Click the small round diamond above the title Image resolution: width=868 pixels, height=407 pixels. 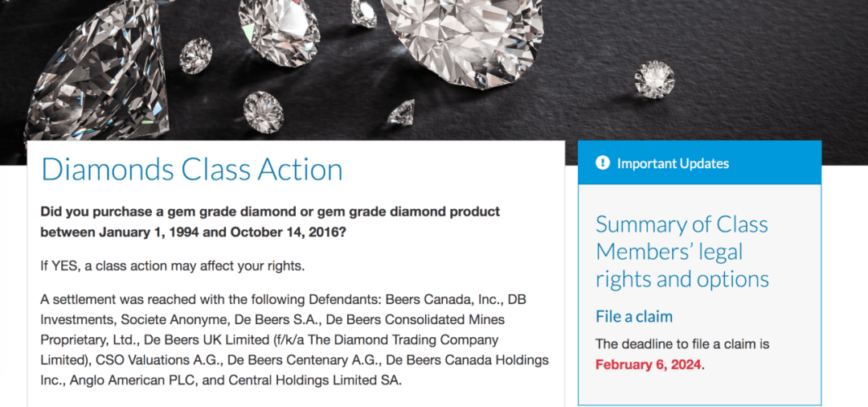tap(263, 112)
